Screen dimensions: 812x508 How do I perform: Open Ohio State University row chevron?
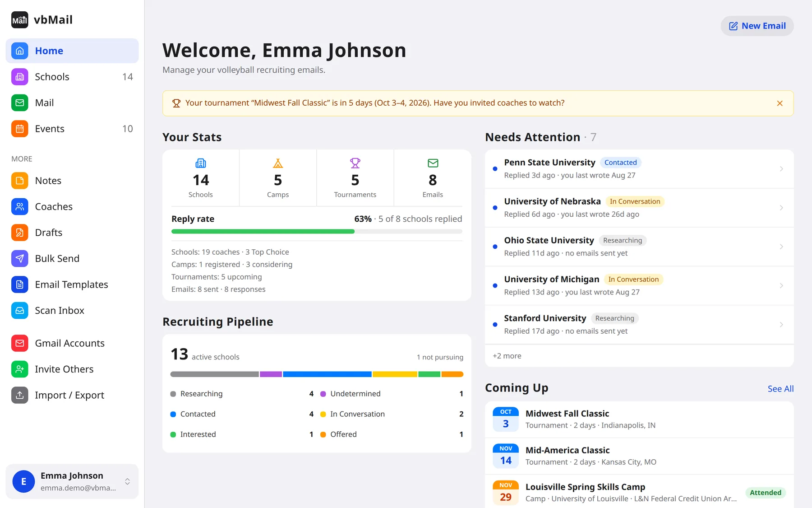coord(781,247)
